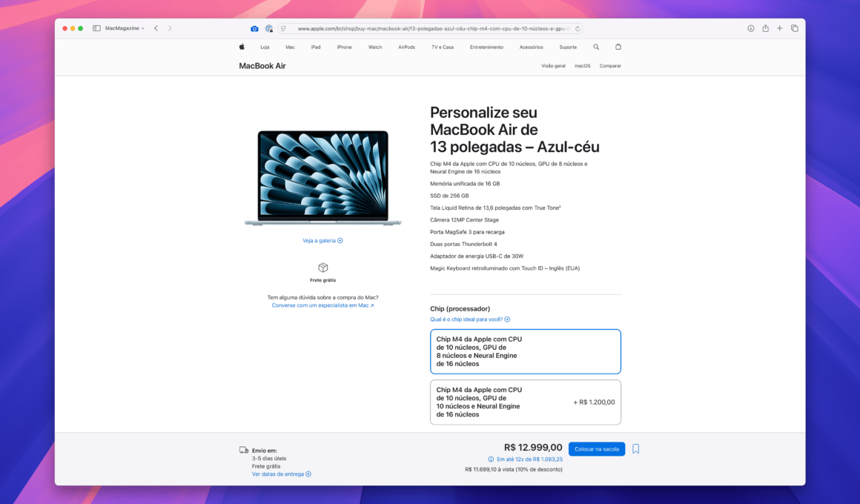860x504 pixels.
Task: Show the tab overview
Action: click(x=794, y=28)
